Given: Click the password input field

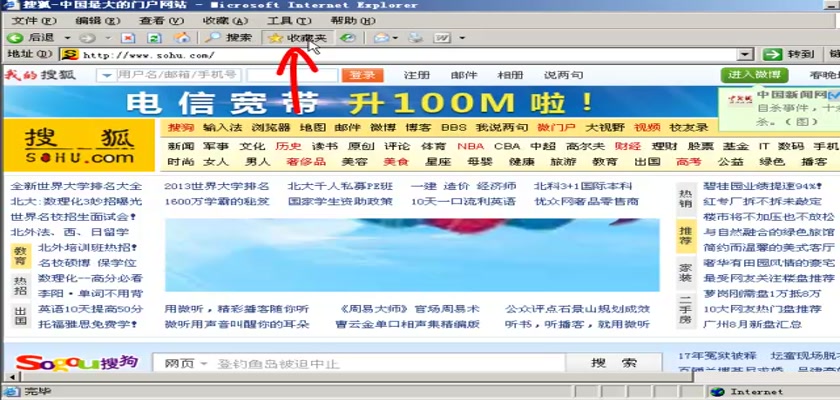Looking at the screenshot, I should coord(292,76).
